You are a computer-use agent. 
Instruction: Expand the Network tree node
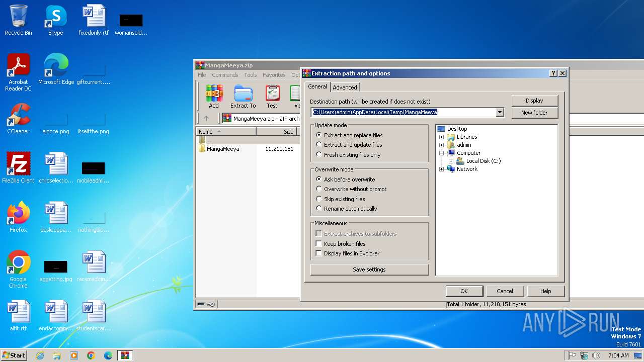pyautogui.click(x=442, y=169)
